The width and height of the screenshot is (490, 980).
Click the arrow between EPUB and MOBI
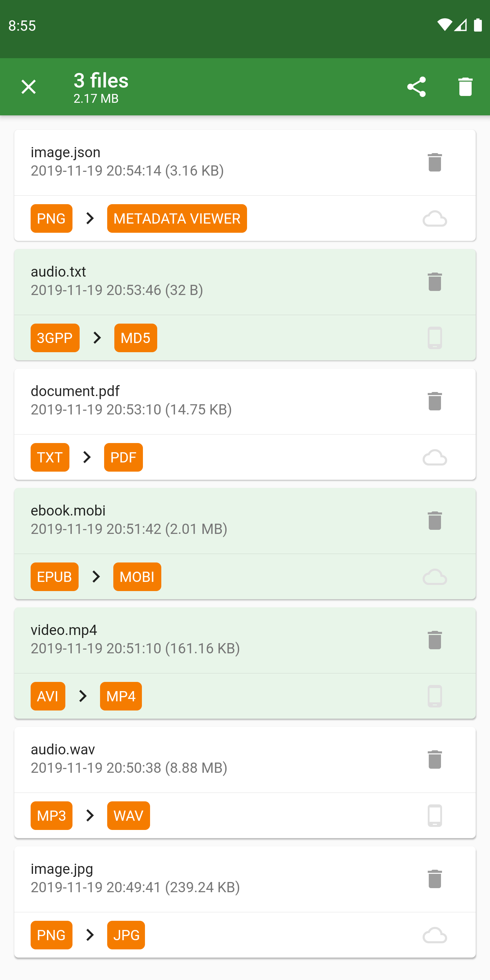click(x=96, y=577)
